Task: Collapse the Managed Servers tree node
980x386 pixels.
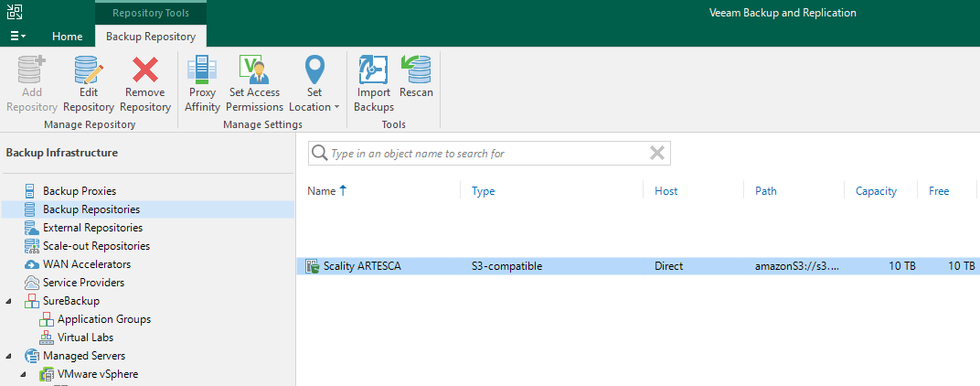Action: 9,356
